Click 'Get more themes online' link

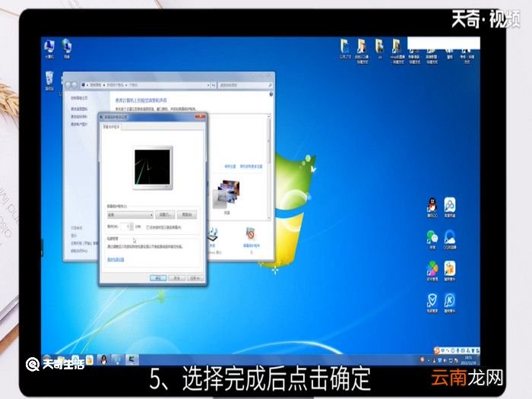pyautogui.click(x=251, y=166)
